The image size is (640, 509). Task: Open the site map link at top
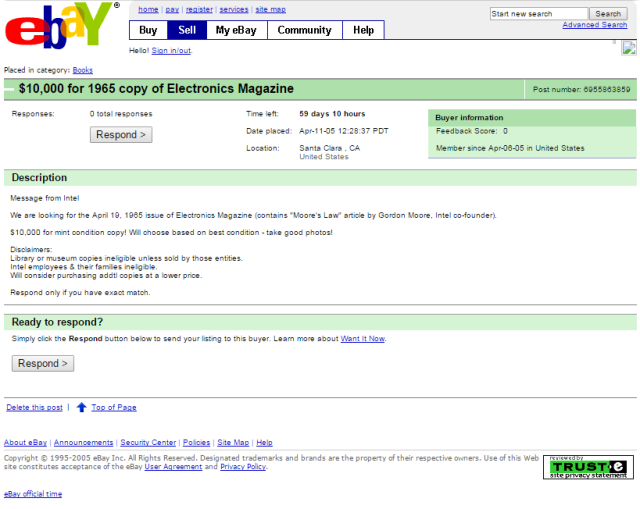[x=271, y=9]
